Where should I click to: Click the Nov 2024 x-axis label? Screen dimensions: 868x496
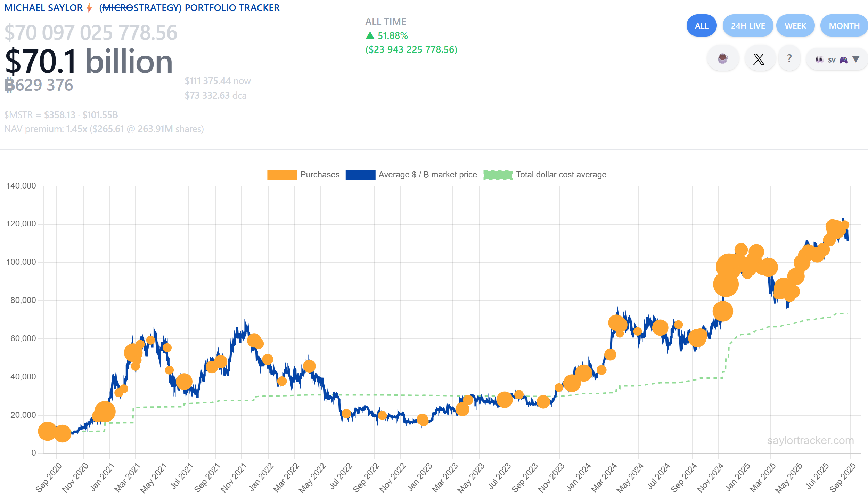tap(711, 477)
